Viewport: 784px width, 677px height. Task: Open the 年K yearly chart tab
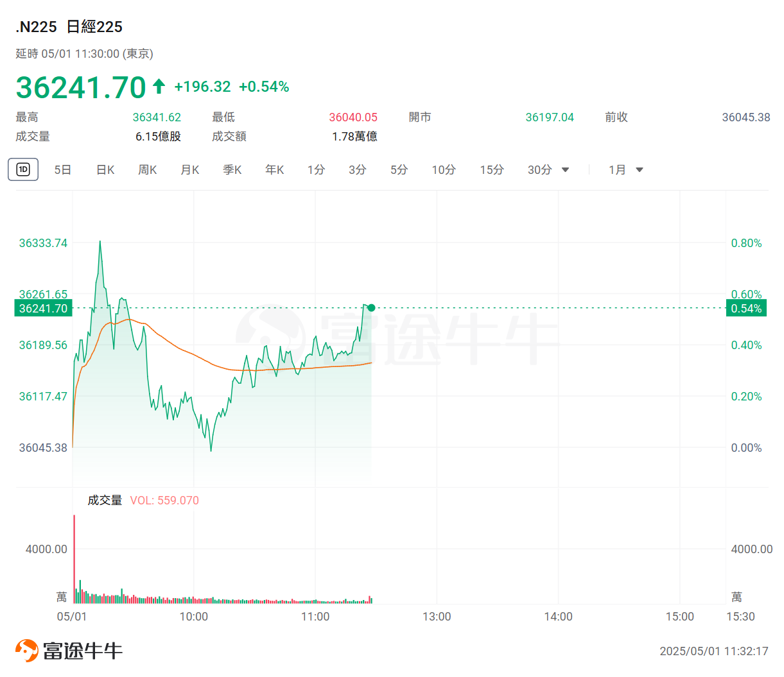275,170
